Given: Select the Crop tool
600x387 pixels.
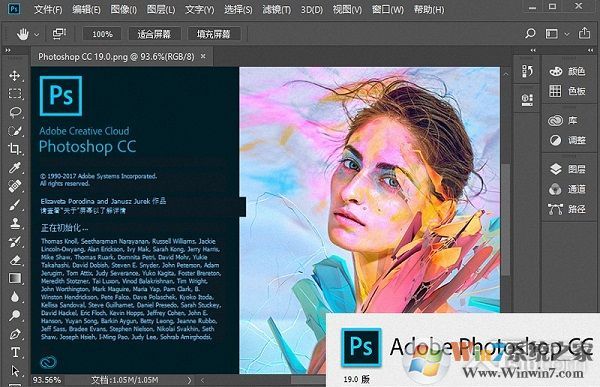Looking at the screenshot, I should pyautogui.click(x=15, y=149).
